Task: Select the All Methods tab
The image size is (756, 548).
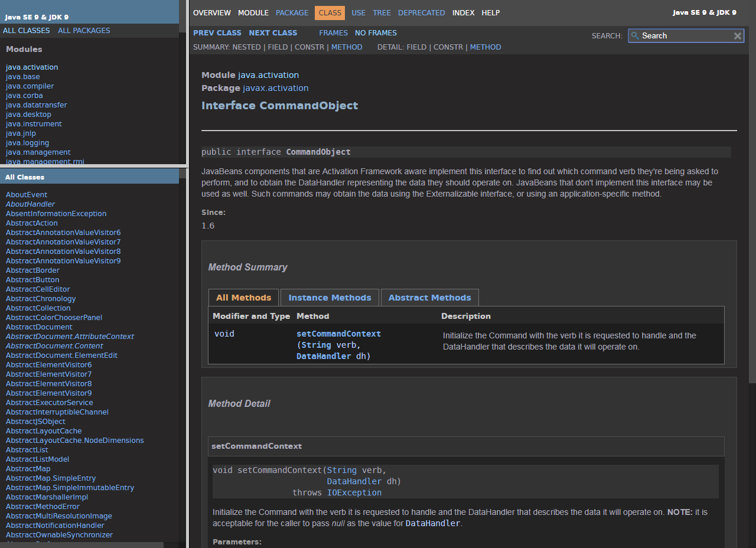Action: click(243, 298)
